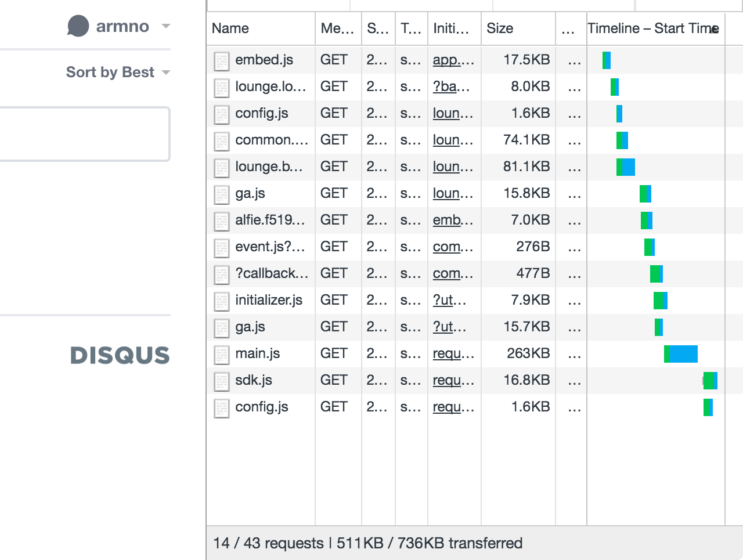Viewport: 743px width, 560px height.
Task: Open initiator link ?ut… for initializer.js
Action: coord(450,301)
